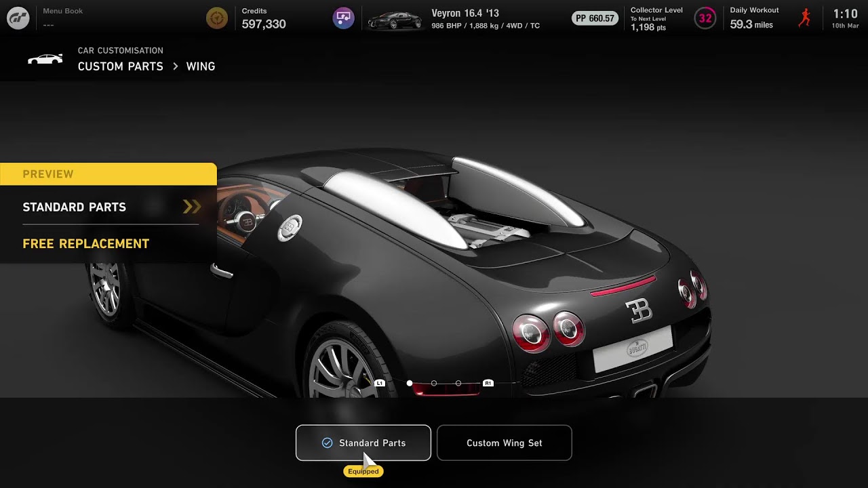Open the Menu Book entry
868x488 pixels.
click(x=62, y=18)
